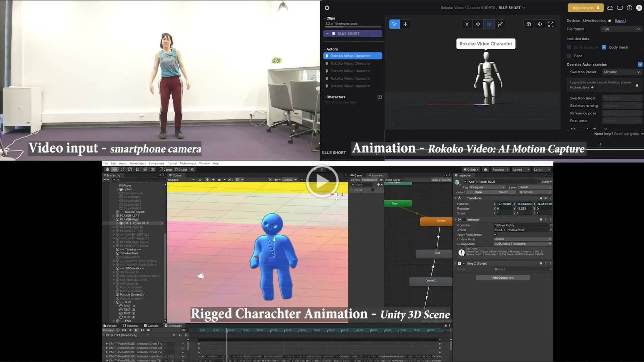This screenshot has width=644, height=362.
Task: Open the Unity Component menu
Action: (156, 164)
